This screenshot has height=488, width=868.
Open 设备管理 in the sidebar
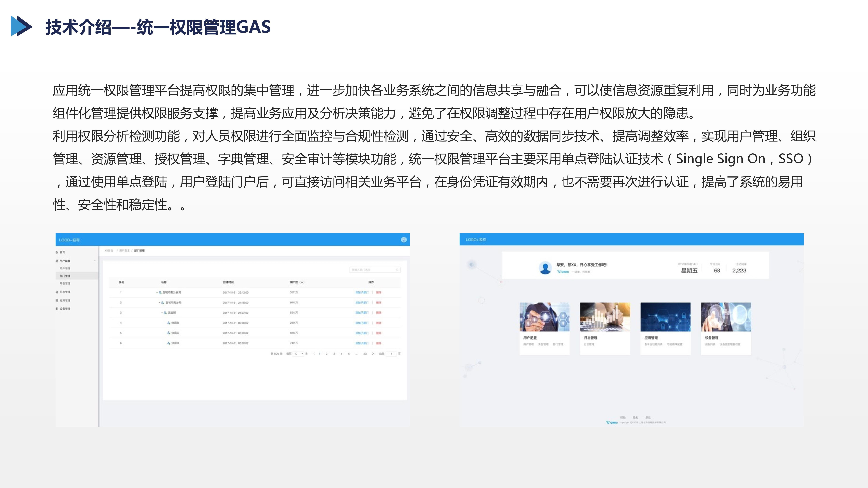(x=65, y=309)
